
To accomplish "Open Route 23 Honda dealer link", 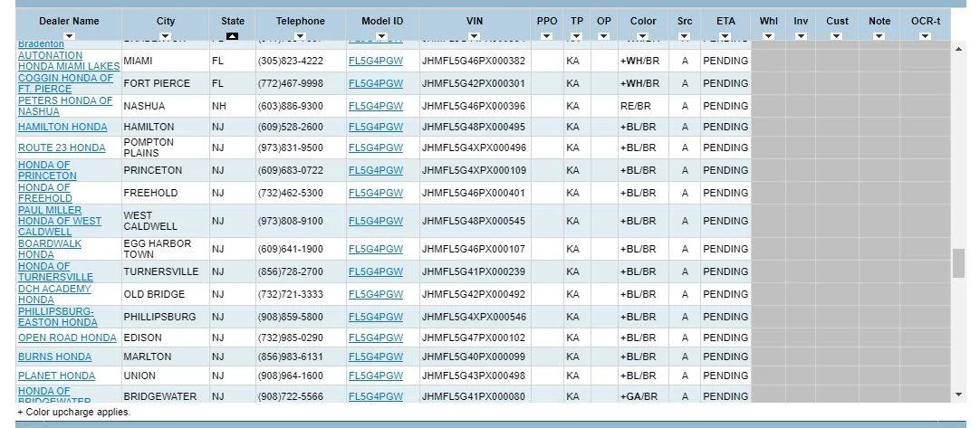I will [x=62, y=147].
